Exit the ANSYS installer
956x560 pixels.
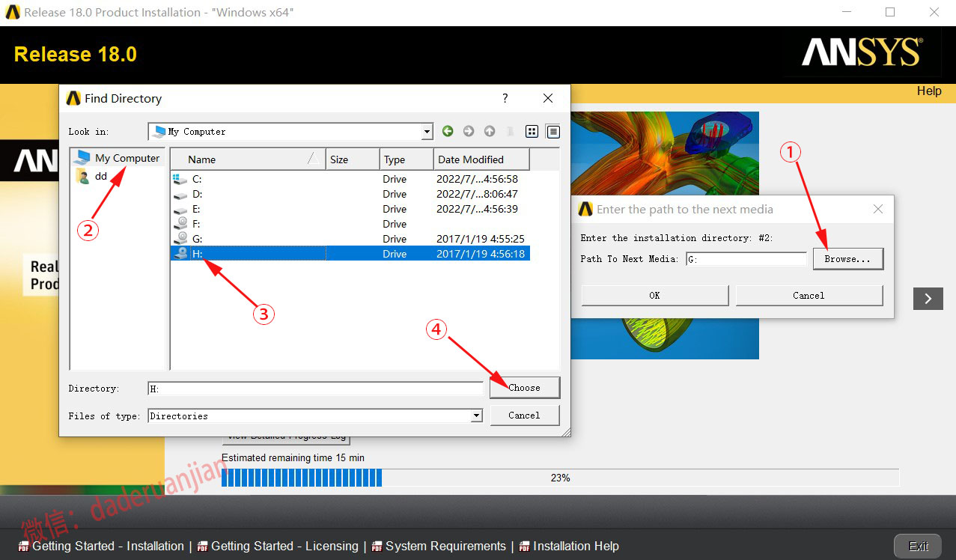pos(919,546)
